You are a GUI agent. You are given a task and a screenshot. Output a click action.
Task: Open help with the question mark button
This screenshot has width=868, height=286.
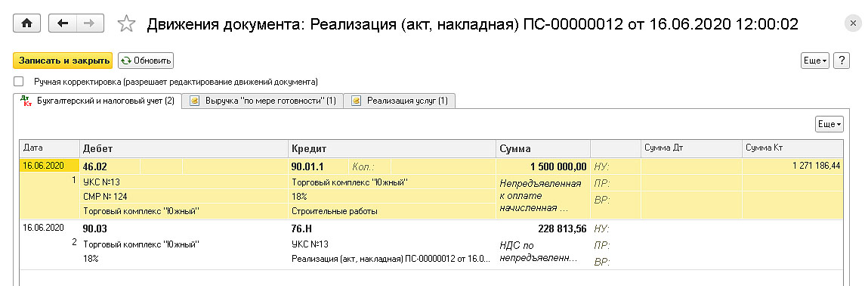click(x=841, y=61)
